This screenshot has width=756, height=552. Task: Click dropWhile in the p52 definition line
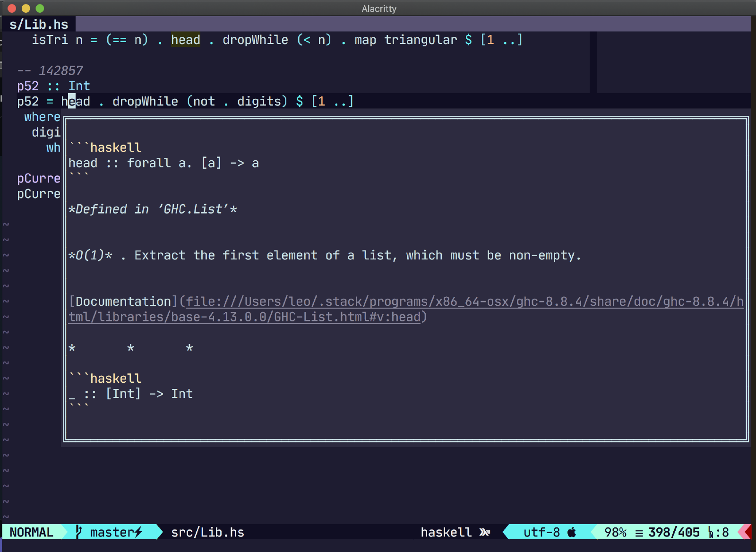tap(145, 101)
